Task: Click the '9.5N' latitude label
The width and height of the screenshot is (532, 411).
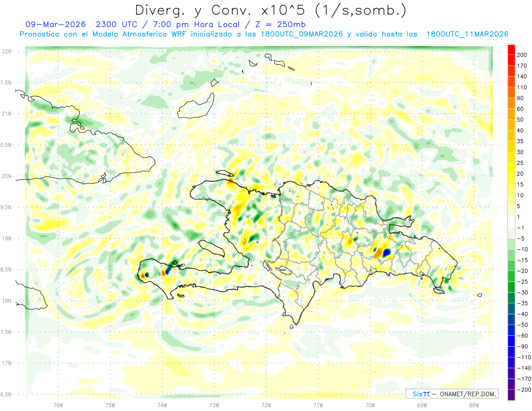Action: pyautogui.click(x=6, y=207)
